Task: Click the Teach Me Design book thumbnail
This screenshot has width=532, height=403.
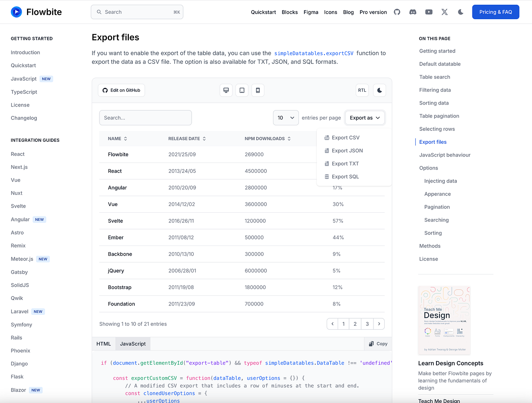Action: (x=444, y=320)
